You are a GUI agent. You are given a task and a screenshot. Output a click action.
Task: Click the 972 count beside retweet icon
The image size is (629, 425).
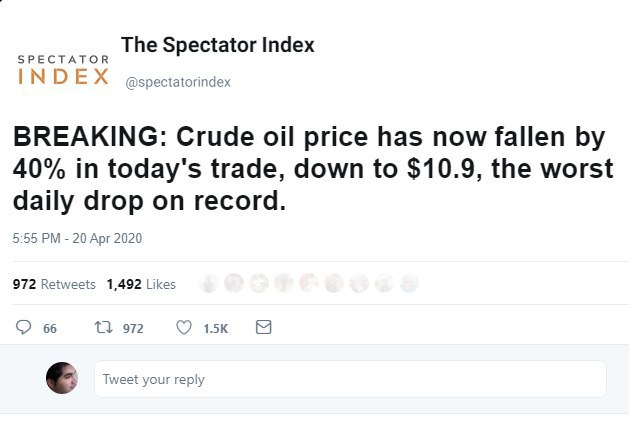coord(133,329)
